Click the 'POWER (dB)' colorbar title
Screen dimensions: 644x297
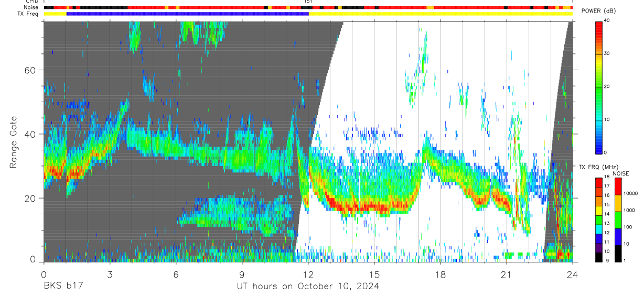pyautogui.click(x=598, y=11)
